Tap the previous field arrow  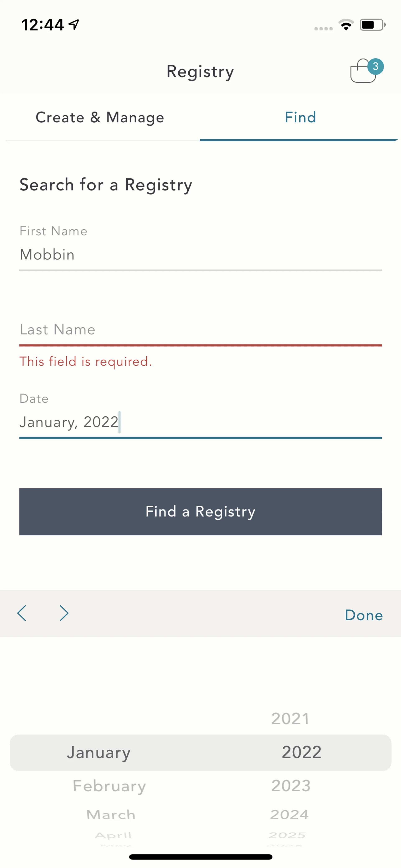click(x=22, y=613)
